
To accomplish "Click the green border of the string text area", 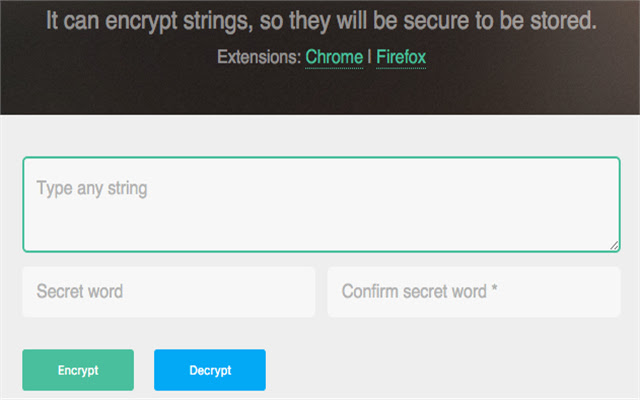I will point(321,157).
